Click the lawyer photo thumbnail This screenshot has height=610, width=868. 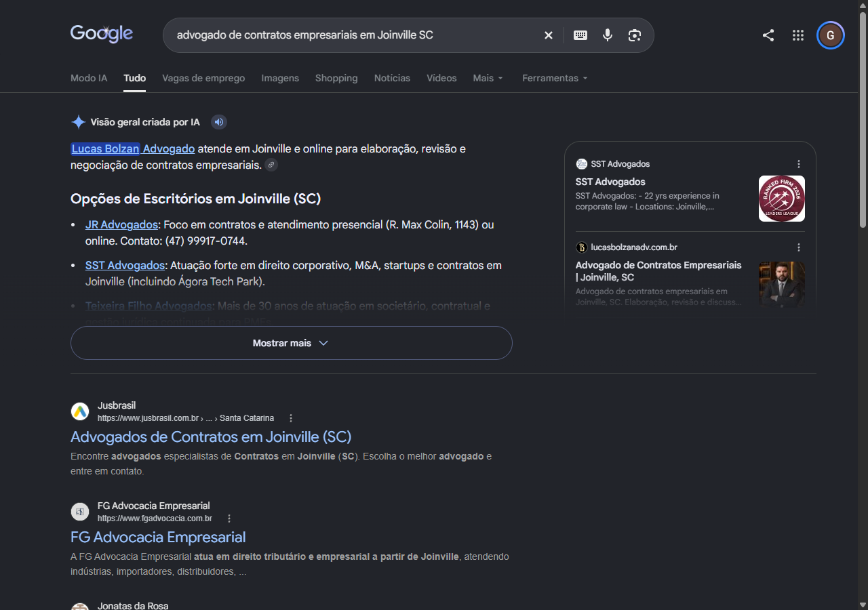pyautogui.click(x=782, y=285)
